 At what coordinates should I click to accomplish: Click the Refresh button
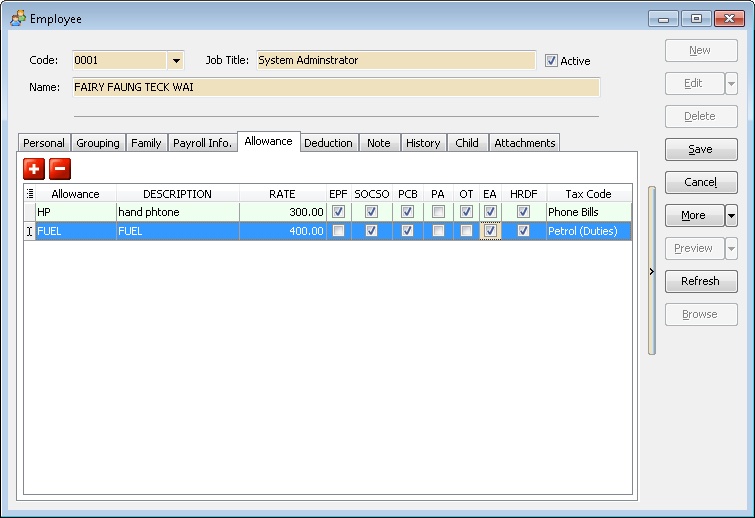701,282
